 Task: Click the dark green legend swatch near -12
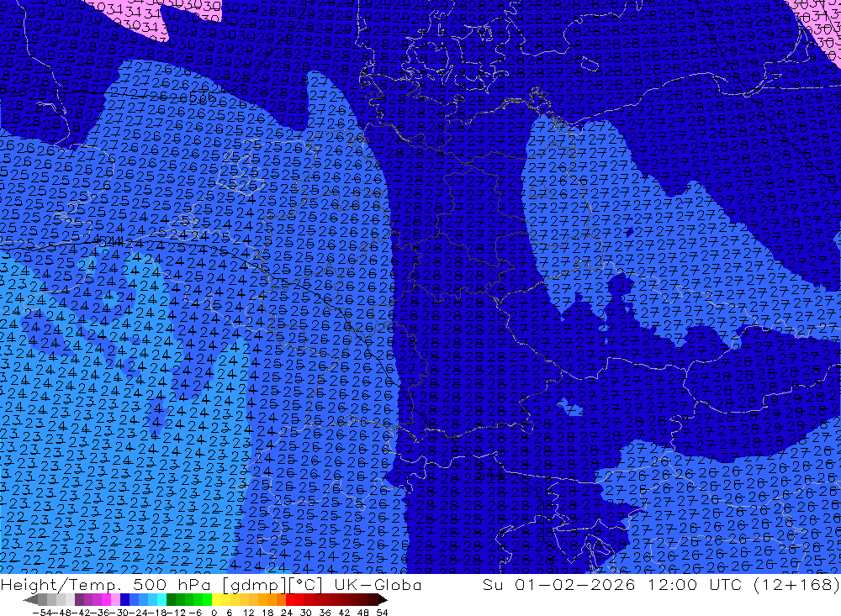(x=171, y=599)
